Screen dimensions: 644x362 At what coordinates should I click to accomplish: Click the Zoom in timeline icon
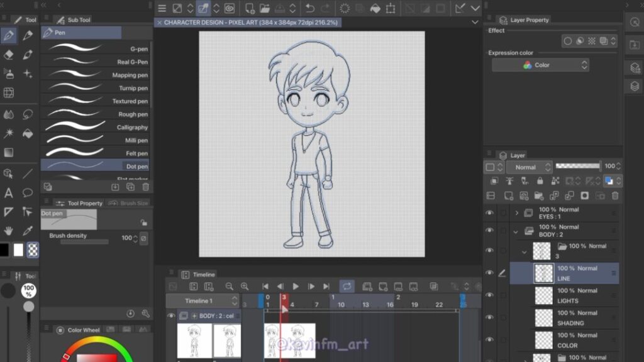coord(245,287)
